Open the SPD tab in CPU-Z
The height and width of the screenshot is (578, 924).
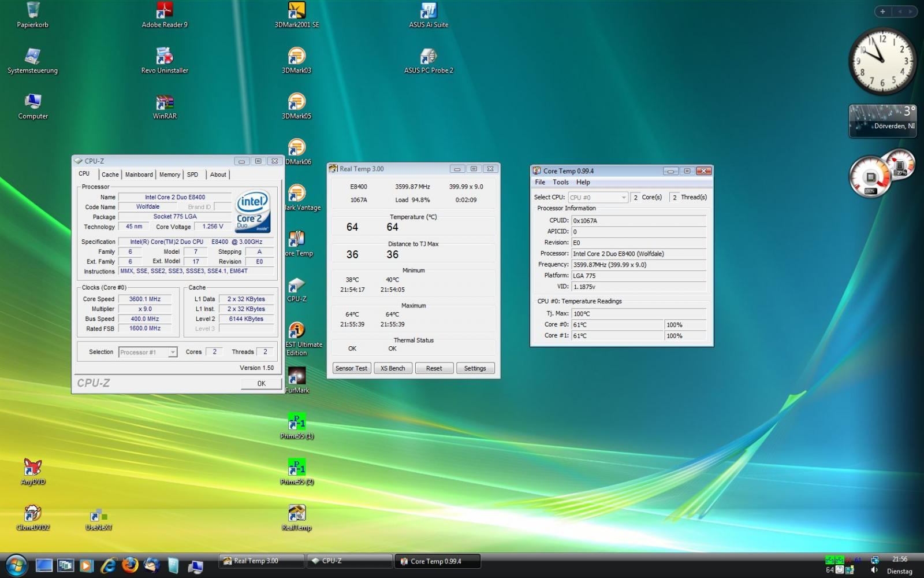[193, 175]
